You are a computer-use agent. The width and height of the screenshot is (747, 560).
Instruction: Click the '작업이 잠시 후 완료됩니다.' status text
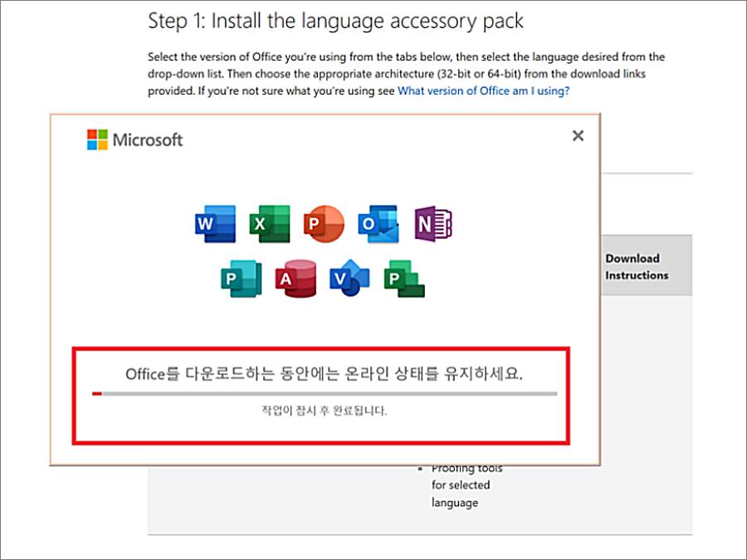click(x=324, y=411)
